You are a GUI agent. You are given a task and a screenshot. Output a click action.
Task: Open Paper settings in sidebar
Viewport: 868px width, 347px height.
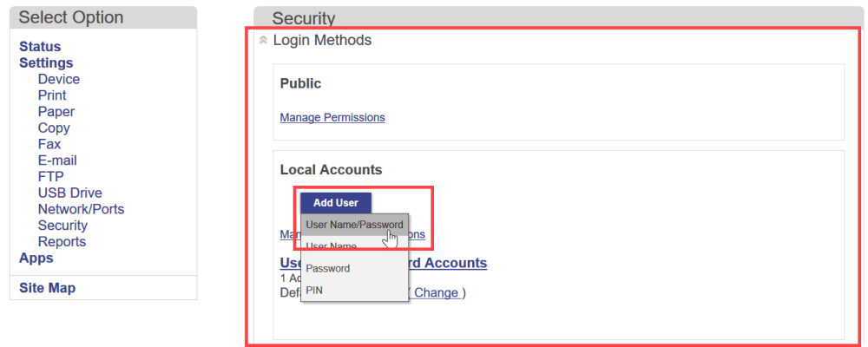[56, 112]
